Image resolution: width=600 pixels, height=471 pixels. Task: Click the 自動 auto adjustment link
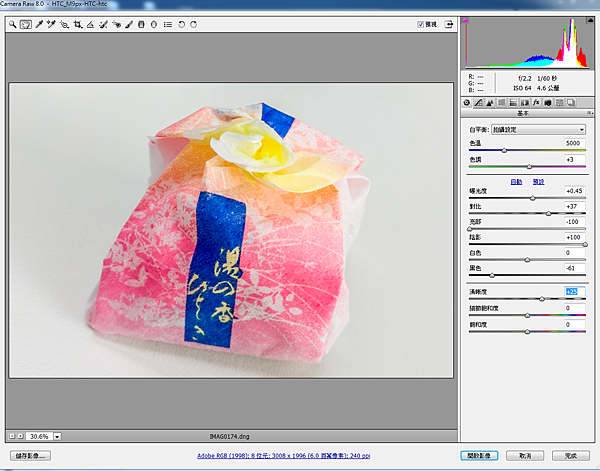click(516, 182)
